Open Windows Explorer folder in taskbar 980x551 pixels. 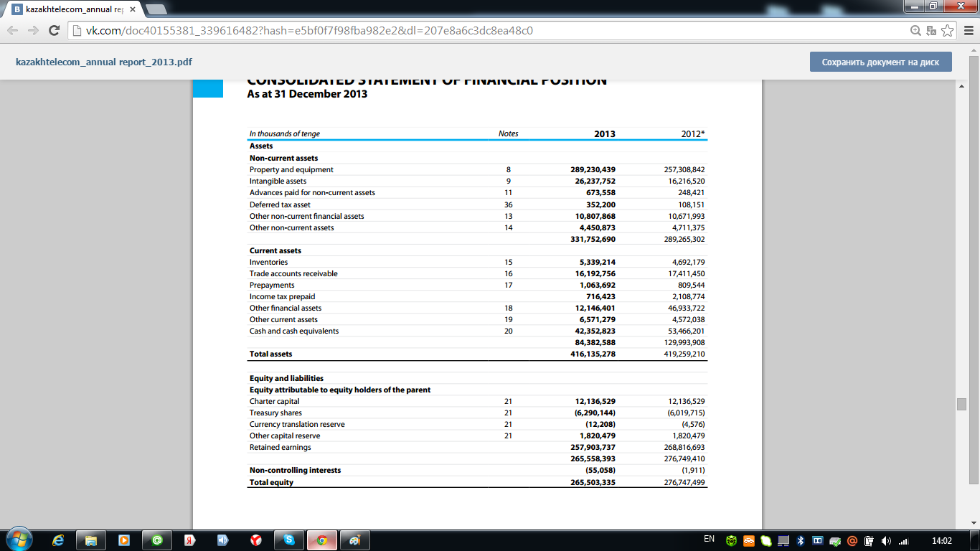tap(91, 540)
